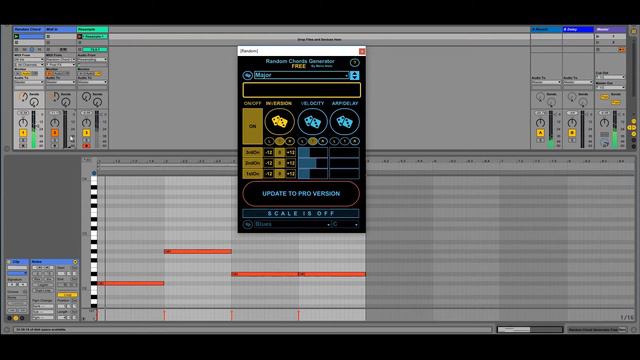Image resolution: width=640 pixels, height=360 pixels.
Task: Toggle the 2nd On note button
Action: tap(253, 163)
